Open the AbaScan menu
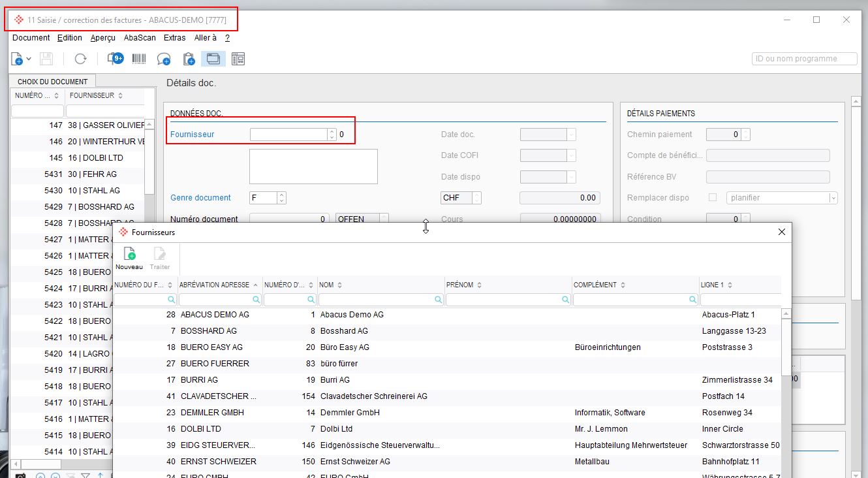 [x=140, y=38]
